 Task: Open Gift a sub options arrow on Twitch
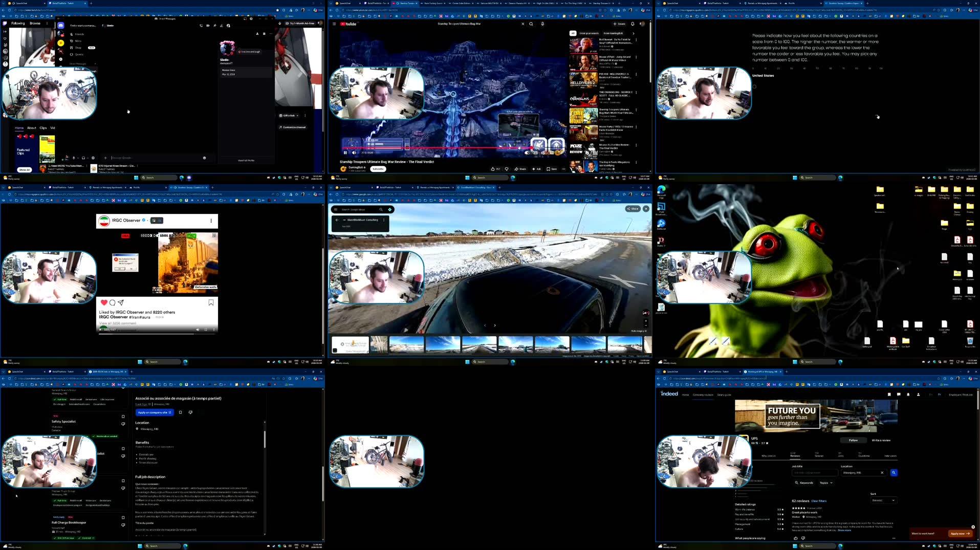(297, 116)
